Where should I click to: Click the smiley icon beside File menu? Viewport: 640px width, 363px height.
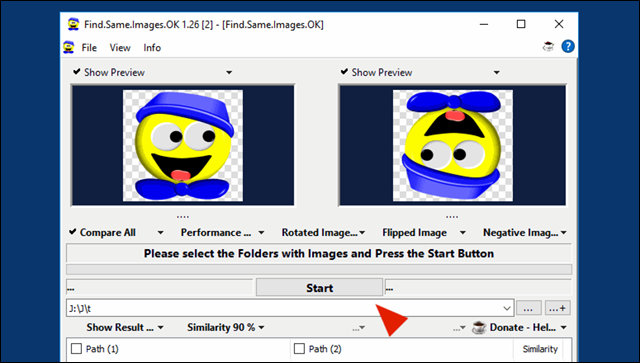coord(69,47)
